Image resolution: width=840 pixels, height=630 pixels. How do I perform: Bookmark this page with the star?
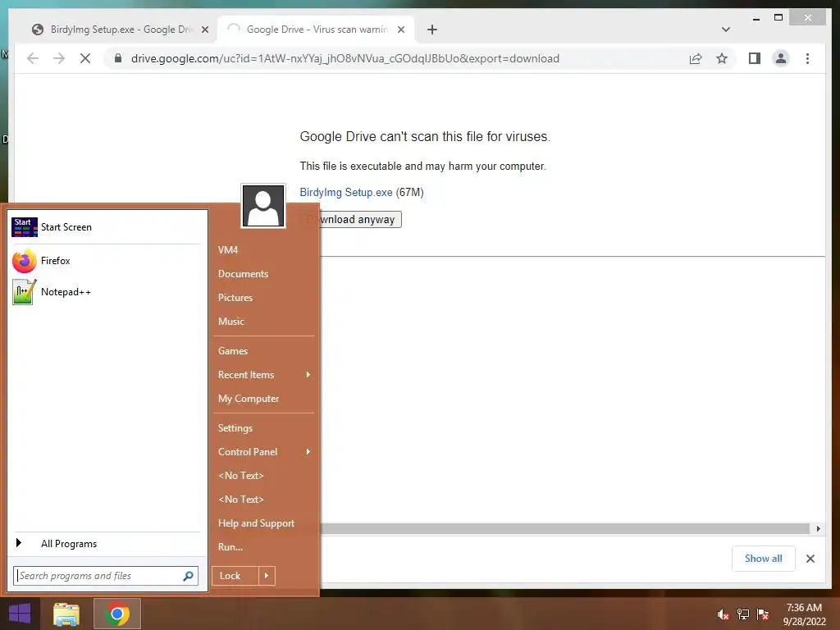pyautogui.click(x=722, y=58)
